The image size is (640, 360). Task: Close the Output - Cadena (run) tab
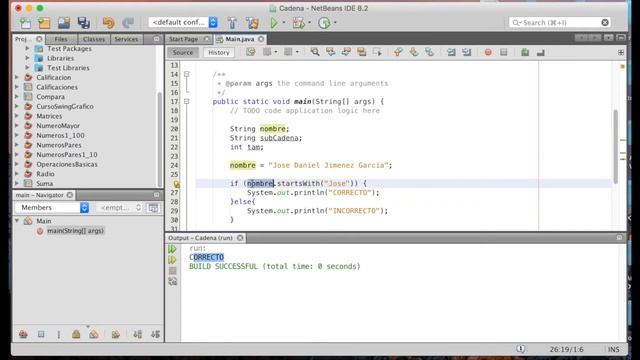click(240, 238)
